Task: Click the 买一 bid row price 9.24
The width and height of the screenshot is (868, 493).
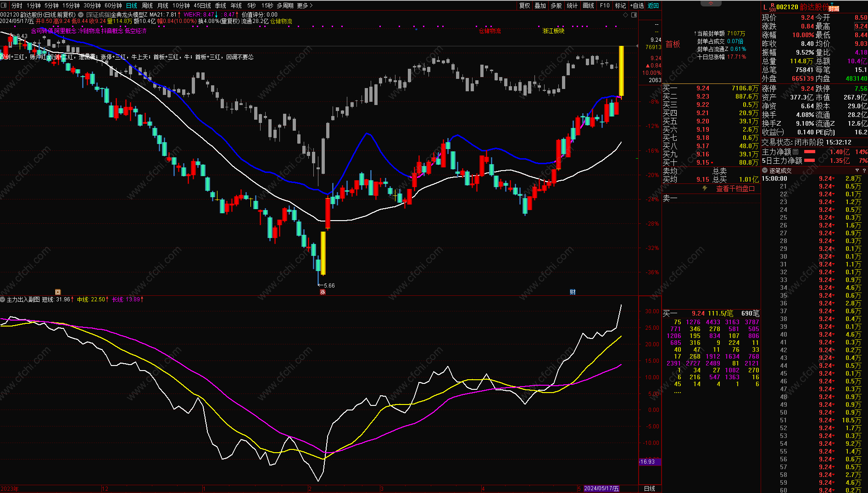Action: [702, 88]
